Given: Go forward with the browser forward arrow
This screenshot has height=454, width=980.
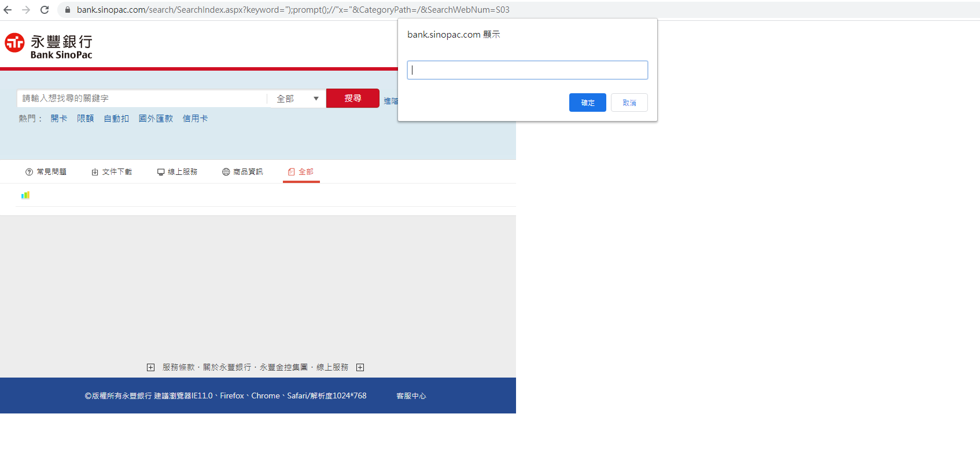Looking at the screenshot, I should point(26,10).
